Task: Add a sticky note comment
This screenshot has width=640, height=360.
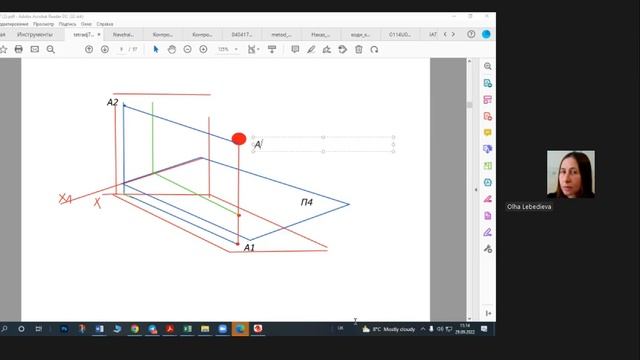Action: [x=295, y=49]
